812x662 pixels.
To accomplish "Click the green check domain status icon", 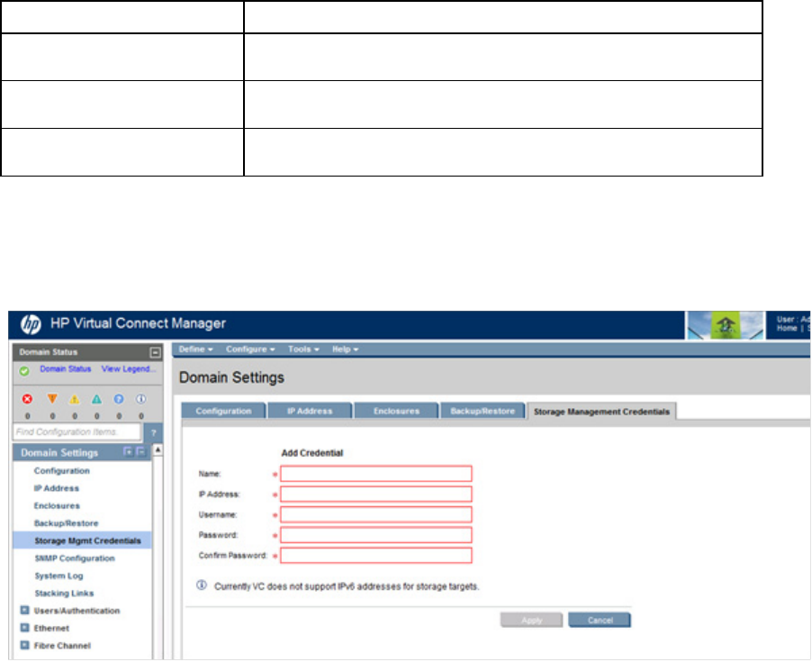I will tap(24, 371).
